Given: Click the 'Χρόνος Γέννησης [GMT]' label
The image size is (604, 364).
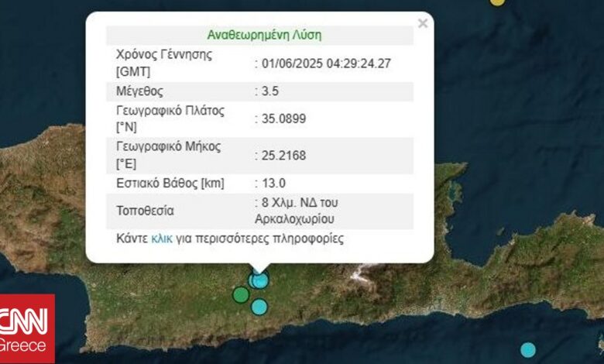Looking at the screenshot, I should (x=163, y=63).
